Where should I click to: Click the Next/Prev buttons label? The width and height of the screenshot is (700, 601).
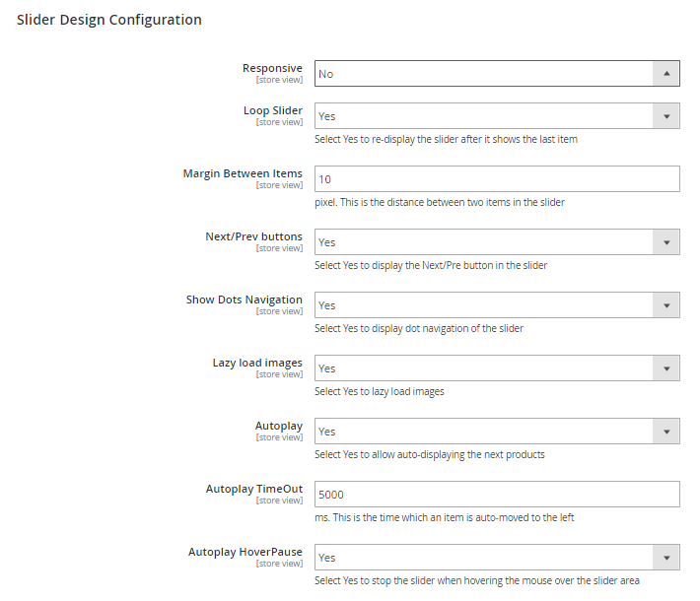(253, 236)
